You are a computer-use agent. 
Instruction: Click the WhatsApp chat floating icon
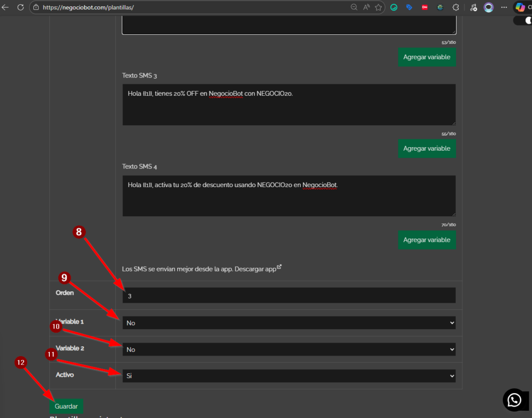point(514,400)
